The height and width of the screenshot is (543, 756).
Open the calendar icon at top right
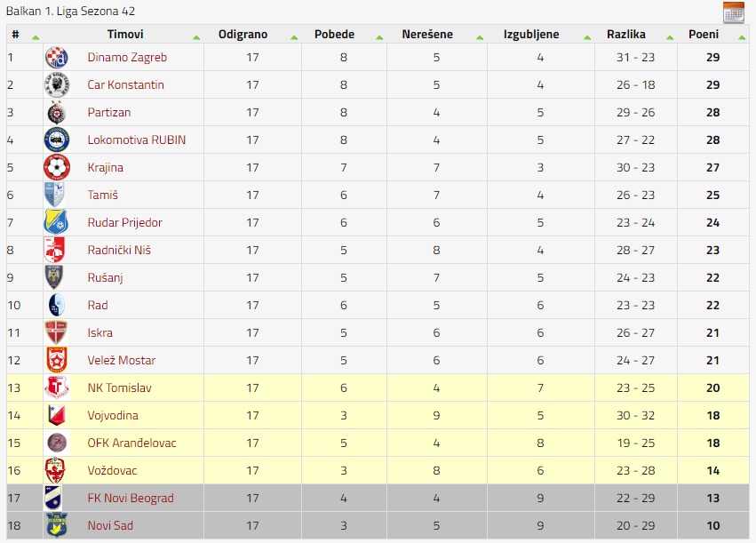(x=733, y=12)
